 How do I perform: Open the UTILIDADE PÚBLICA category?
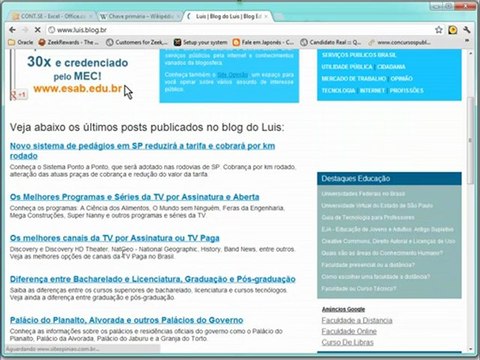(347, 67)
